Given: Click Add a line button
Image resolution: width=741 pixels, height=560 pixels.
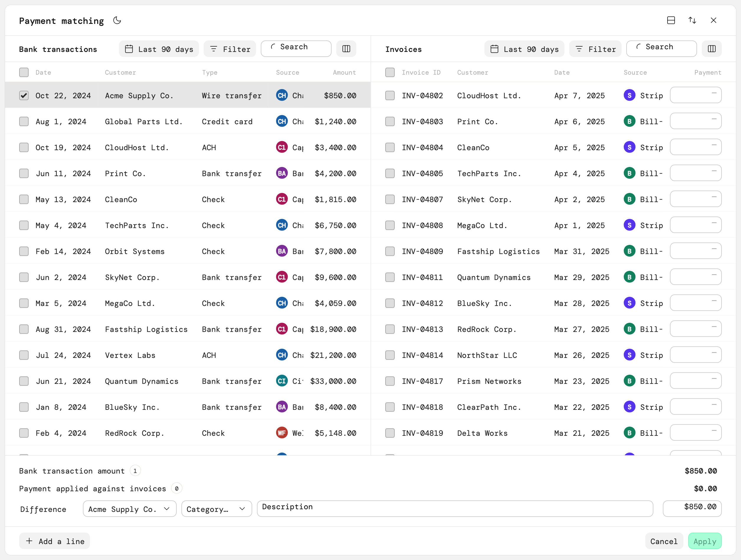Looking at the screenshot, I should 55,541.
